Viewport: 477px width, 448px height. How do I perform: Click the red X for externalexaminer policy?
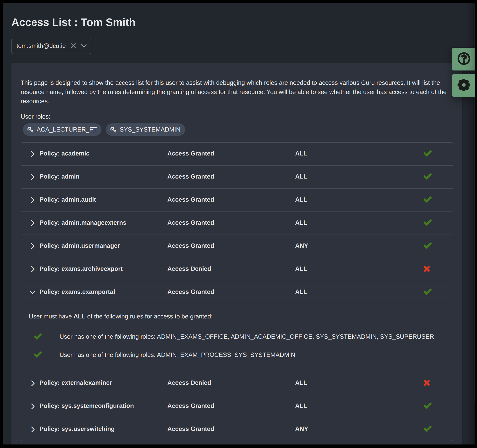tap(427, 383)
